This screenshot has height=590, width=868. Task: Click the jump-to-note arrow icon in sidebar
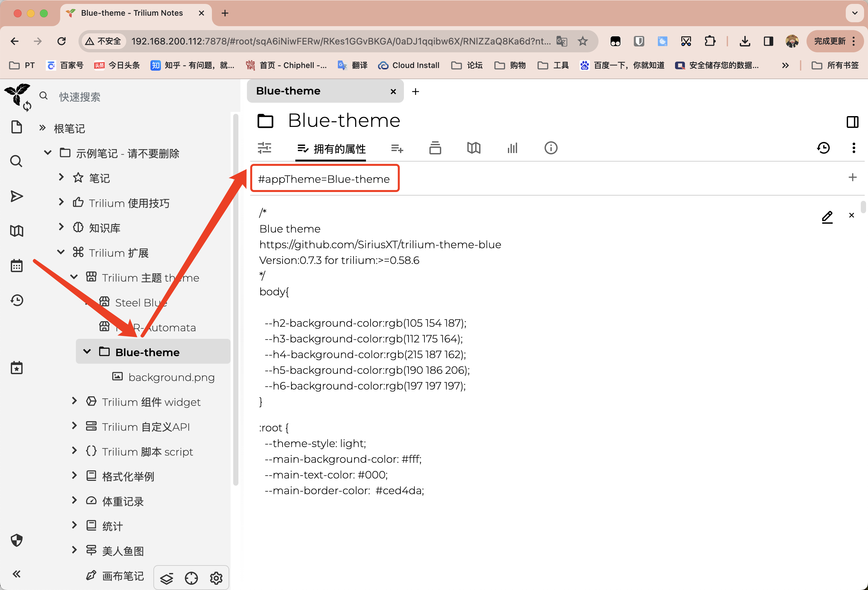16,196
